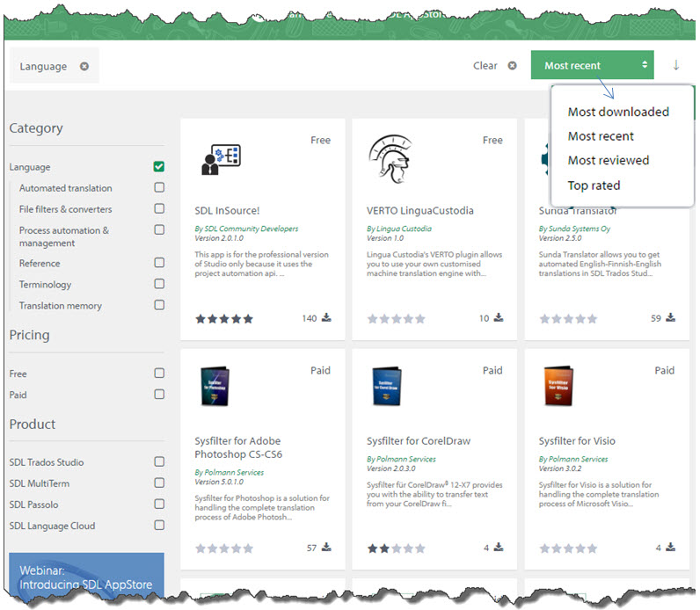Open Sysfilter for Adobe Photoshop CS-CS6 title
Image resolution: width=700 pixels, height=610 pixels.
(238, 447)
